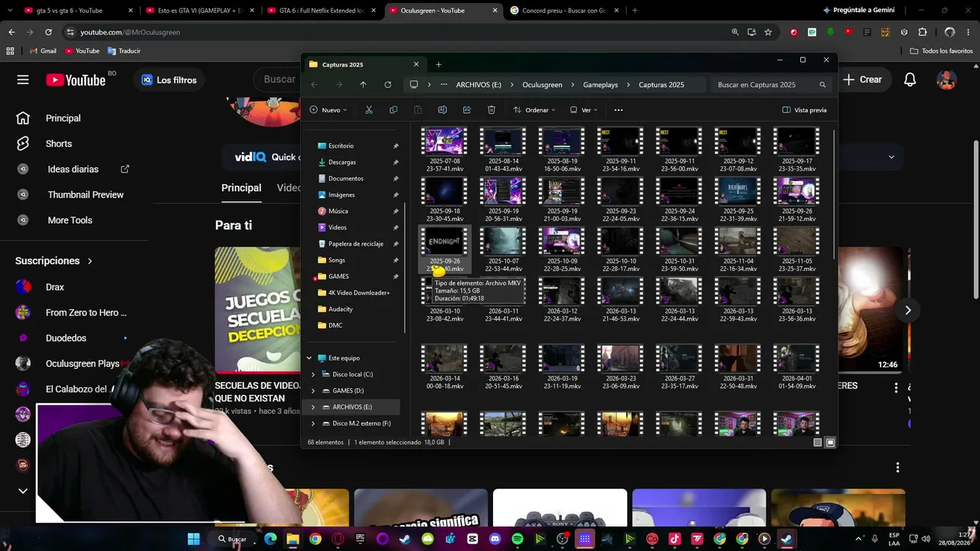This screenshot has height=551, width=980.
Task: Open YouTube notifications bell
Action: (910, 80)
